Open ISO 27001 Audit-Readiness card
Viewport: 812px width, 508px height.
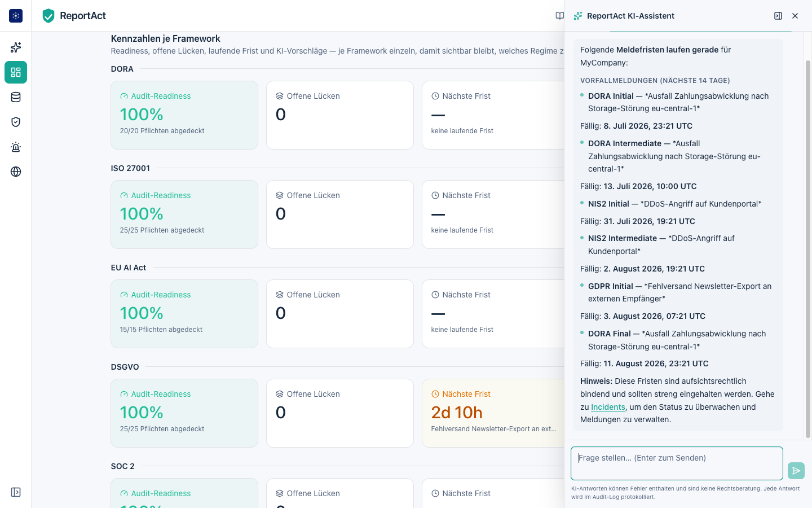184,214
